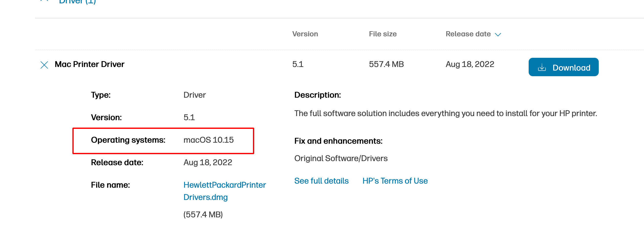Click the Original Software/Drivers text
644x247 pixels.
[341, 159]
